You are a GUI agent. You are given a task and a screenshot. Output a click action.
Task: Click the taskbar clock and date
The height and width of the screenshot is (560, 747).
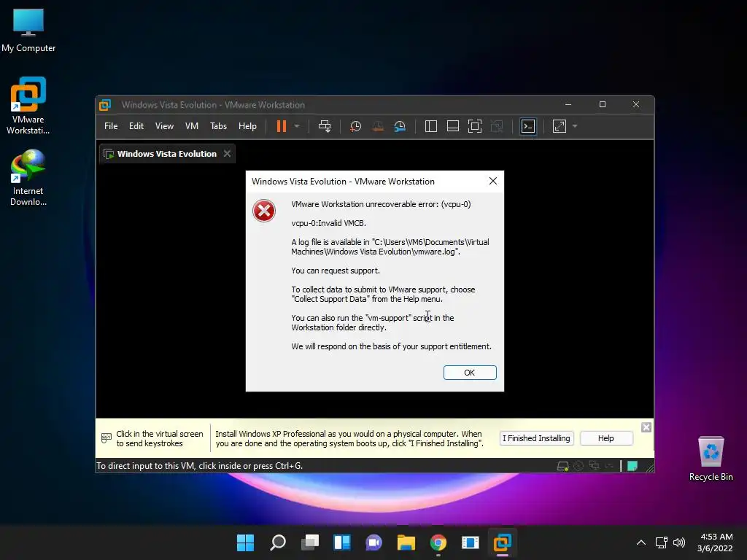[x=715, y=542]
